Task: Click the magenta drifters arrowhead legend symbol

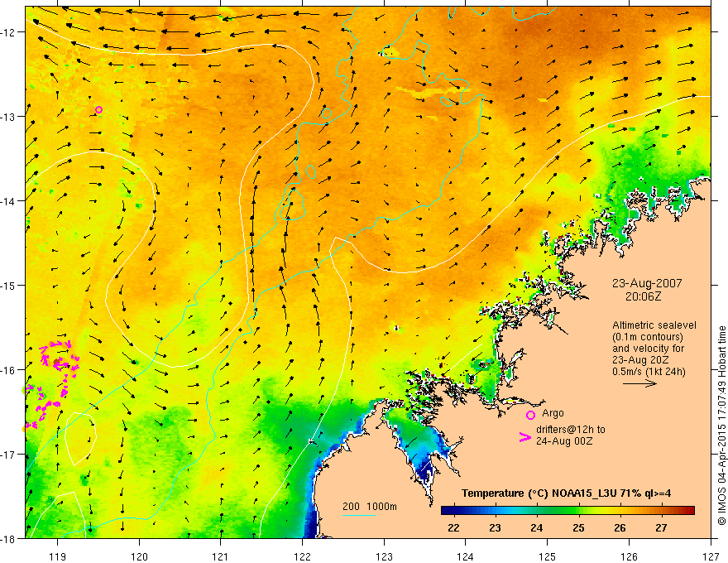Action: 524,437
